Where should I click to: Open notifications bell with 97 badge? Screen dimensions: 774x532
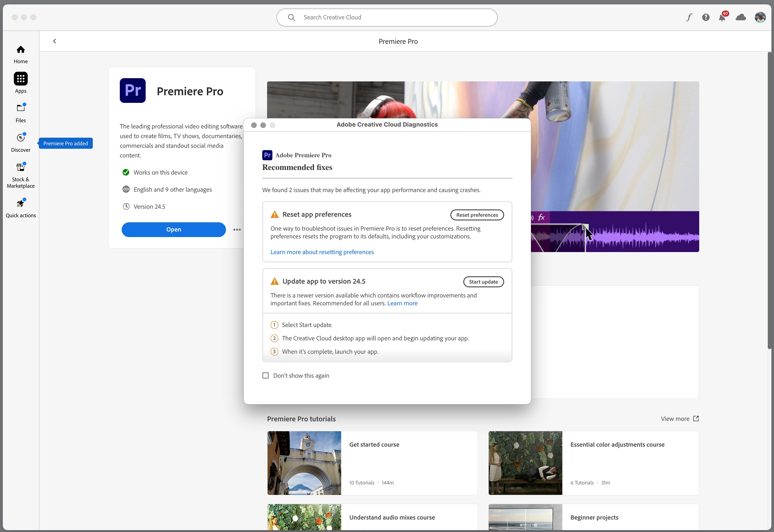pyautogui.click(x=722, y=17)
